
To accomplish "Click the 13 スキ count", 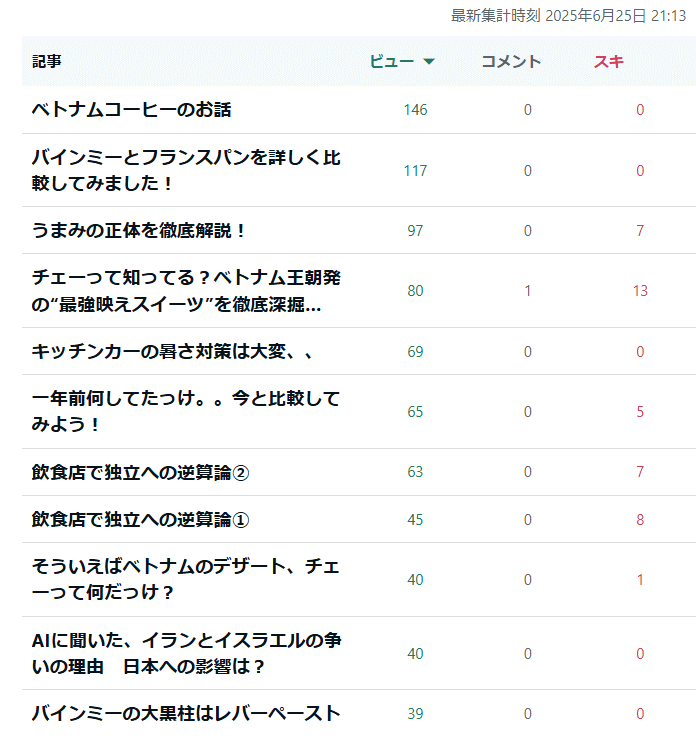I will (x=640, y=291).
